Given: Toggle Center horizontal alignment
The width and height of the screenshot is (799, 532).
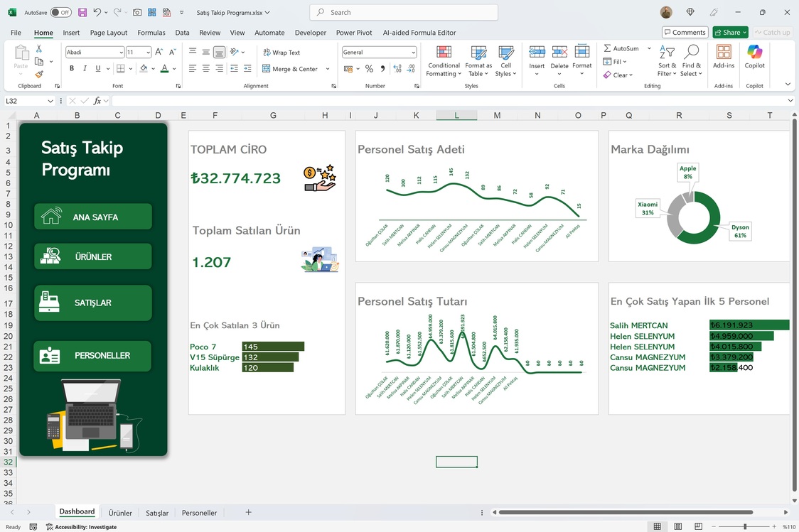Looking at the screenshot, I should 205,68.
